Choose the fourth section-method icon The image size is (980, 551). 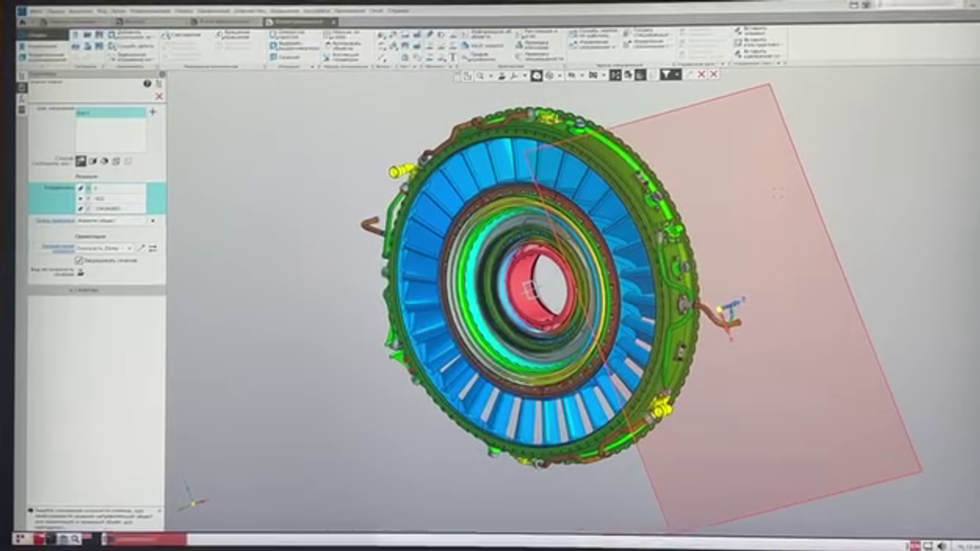point(116,161)
